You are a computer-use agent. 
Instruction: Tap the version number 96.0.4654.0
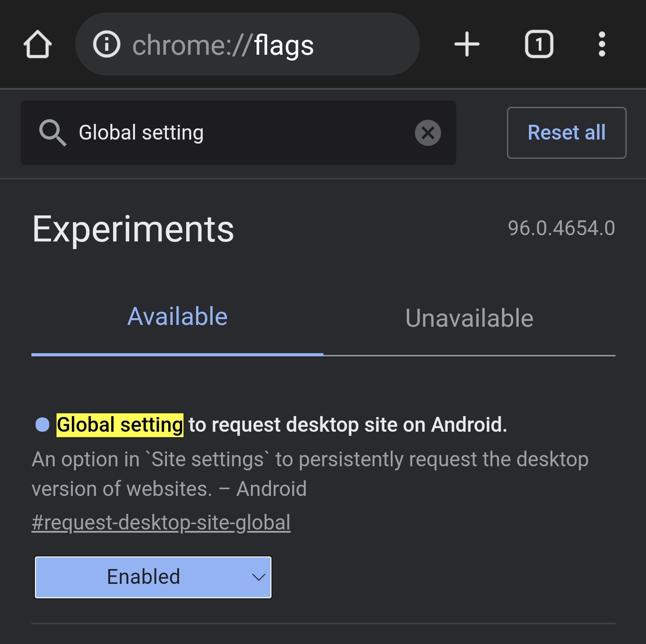pos(562,228)
